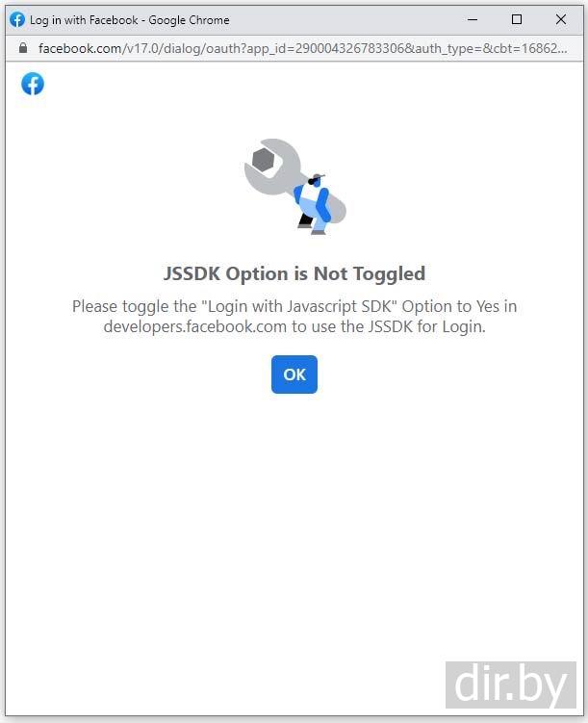Image resolution: width=588 pixels, height=723 pixels.
Task: Click the worker figure carrying the wrench
Action: [314, 205]
